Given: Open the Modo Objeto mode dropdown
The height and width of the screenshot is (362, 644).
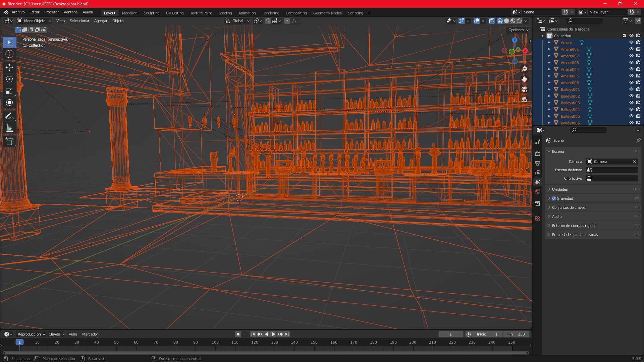Looking at the screenshot, I should click(x=35, y=21).
